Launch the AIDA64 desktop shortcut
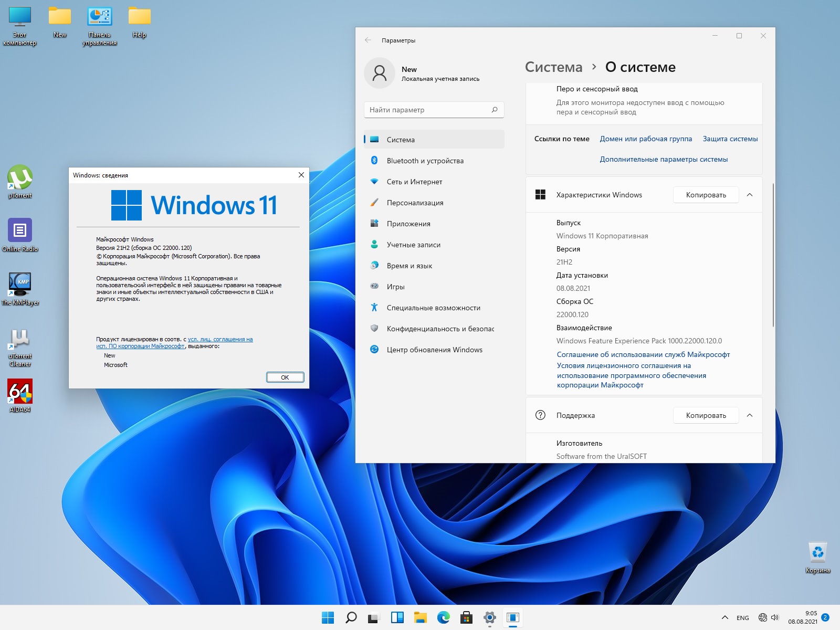The height and width of the screenshot is (630, 840). pos(20,396)
